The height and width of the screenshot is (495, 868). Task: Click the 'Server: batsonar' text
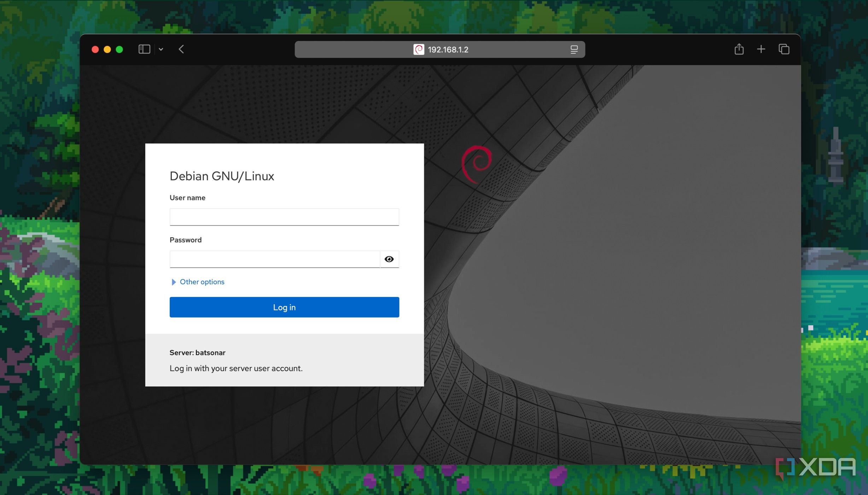click(x=197, y=353)
